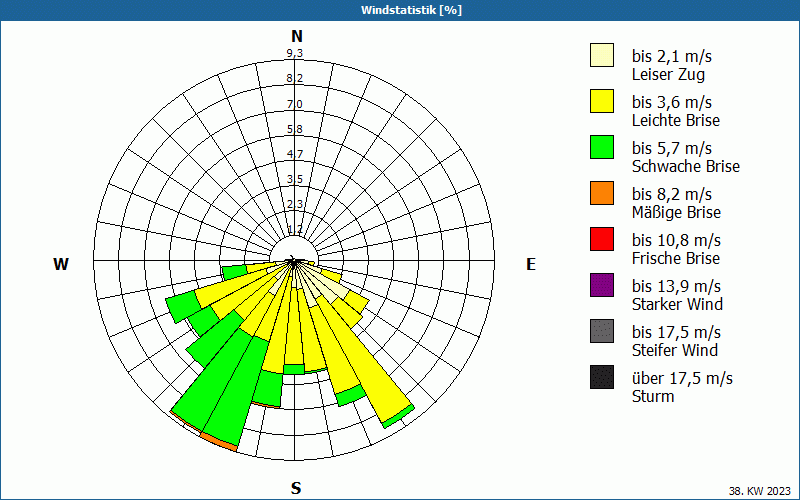800x500 pixels.
Task: Click the '7,0' ring scale value
Action: click(x=294, y=104)
